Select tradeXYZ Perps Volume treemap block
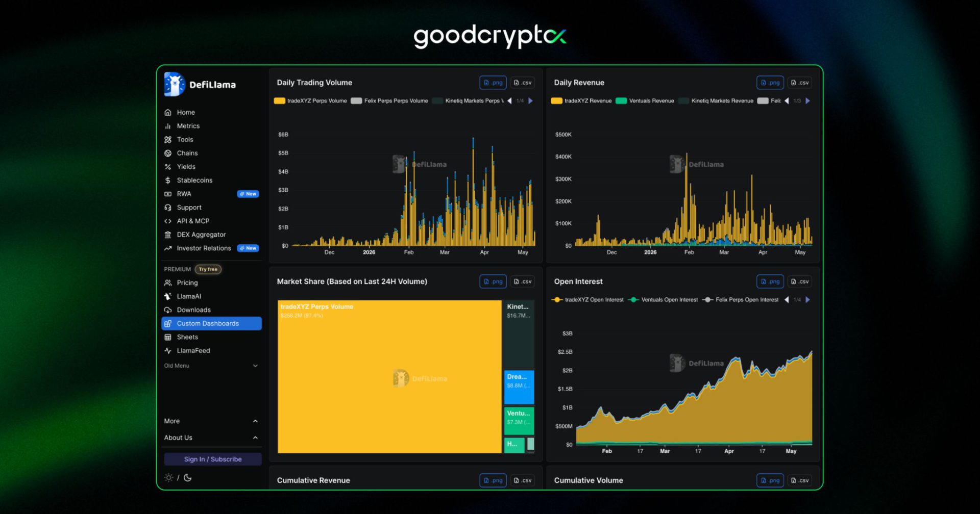980x514 pixels. pyautogui.click(x=389, y=377)
